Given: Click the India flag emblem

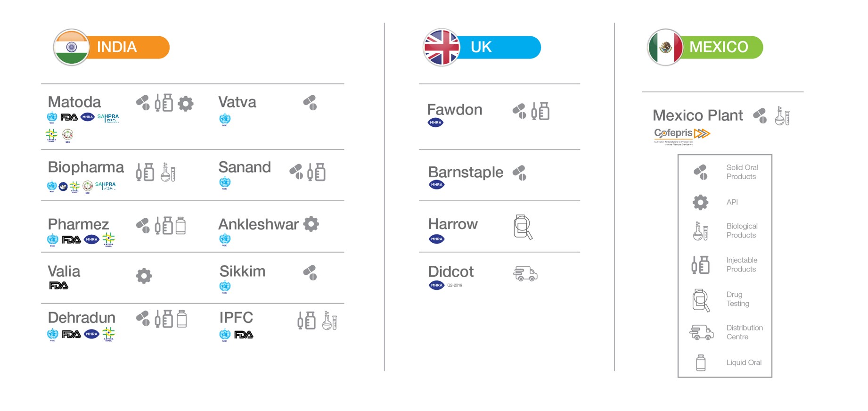Looking at the screenshot, I should tap(72, 47).
